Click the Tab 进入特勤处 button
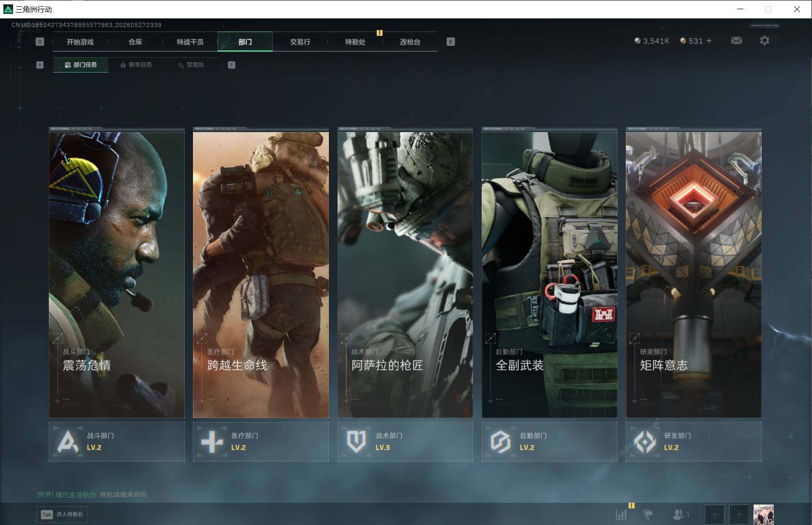The image size is (812, 525). click(62, 514)
